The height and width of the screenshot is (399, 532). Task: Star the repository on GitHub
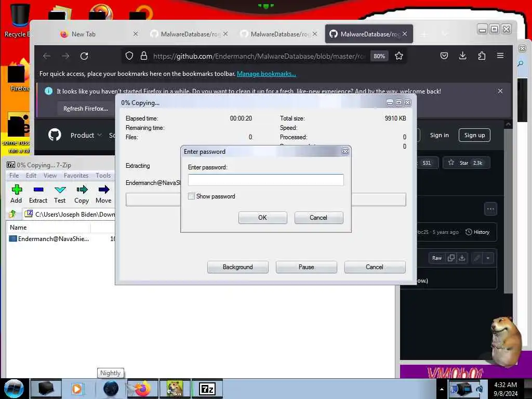pyautogui.click(x=466, y=163)
